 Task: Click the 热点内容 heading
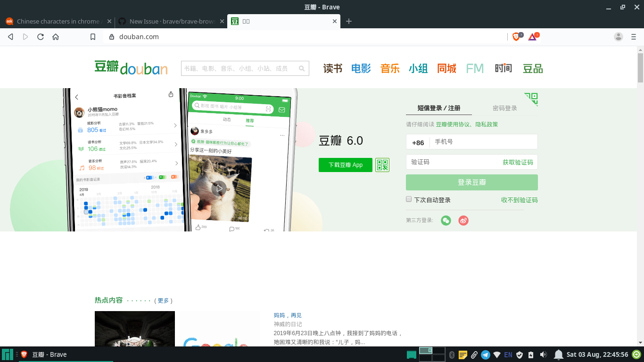[x=108, y=300]
